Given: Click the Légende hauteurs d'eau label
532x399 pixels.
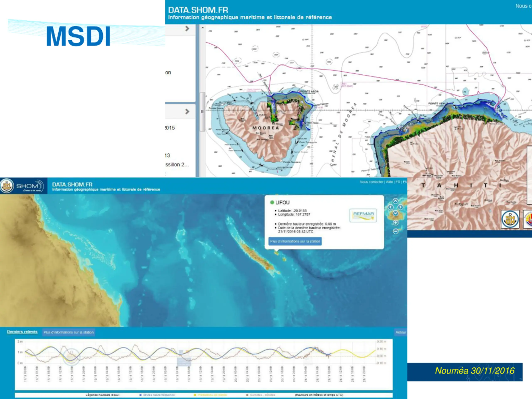Looking at the screenshot, I should point(102,395).
